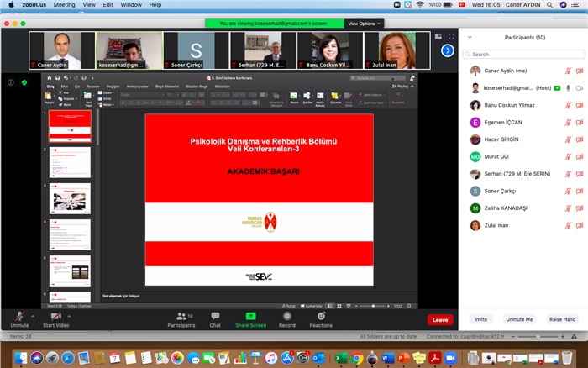
Task: Click Wi-Fi status icon in menu bar
Action: 420,5
